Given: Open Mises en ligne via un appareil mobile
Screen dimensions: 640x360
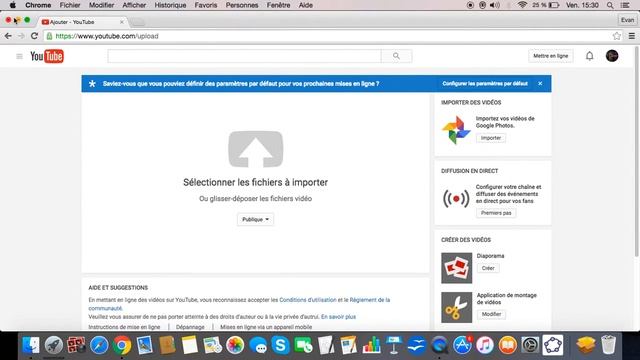Looking at the screenshot, I should click(266, 327).
